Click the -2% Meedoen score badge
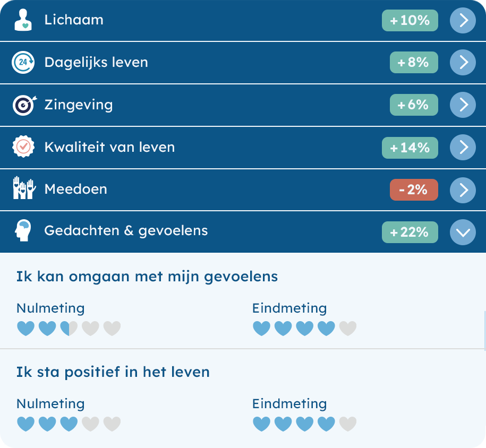The image size is (486, 448). pyautogui.click(x=414, y=189)
